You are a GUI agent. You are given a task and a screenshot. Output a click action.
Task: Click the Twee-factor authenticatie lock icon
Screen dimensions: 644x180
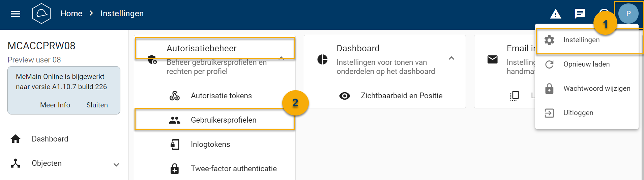[x=174, y=169]
